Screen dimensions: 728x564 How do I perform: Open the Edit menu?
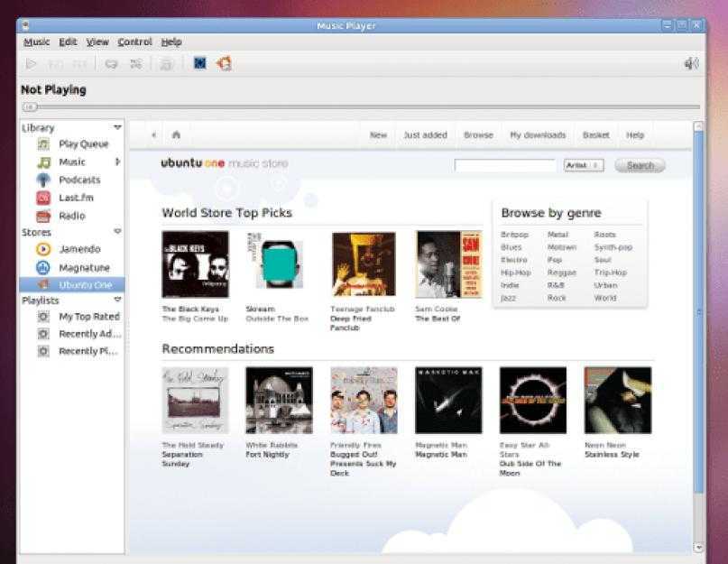pyautogui.click(x=68, y=42)
